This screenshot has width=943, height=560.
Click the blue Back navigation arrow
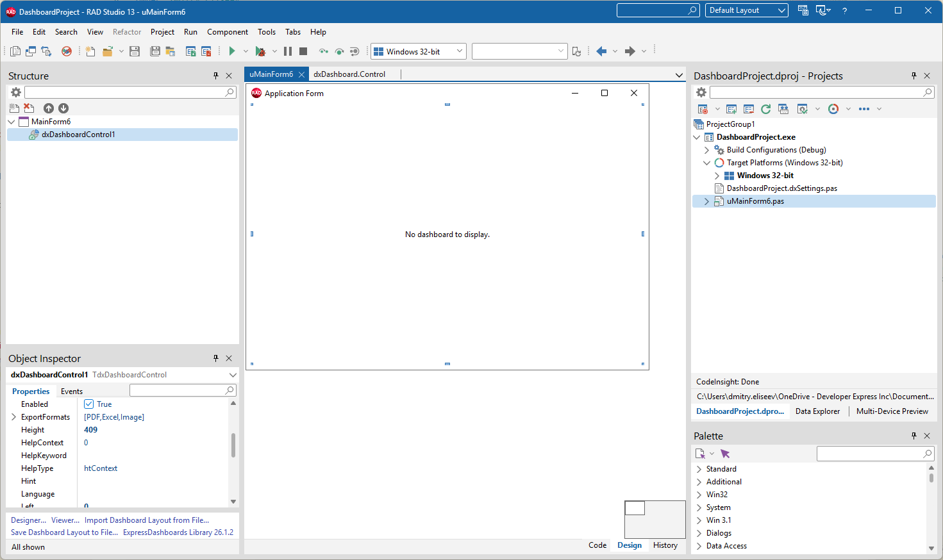coord(601,51)
